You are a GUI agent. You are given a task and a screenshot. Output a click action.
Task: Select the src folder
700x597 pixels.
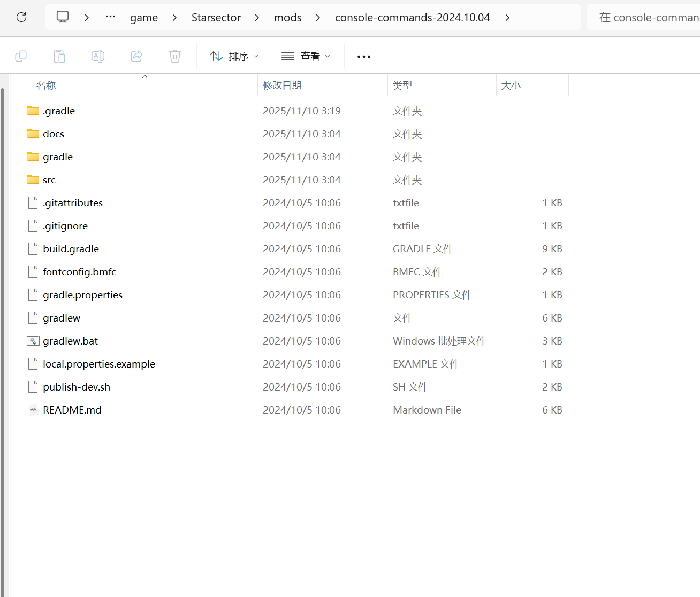(49, 180)
